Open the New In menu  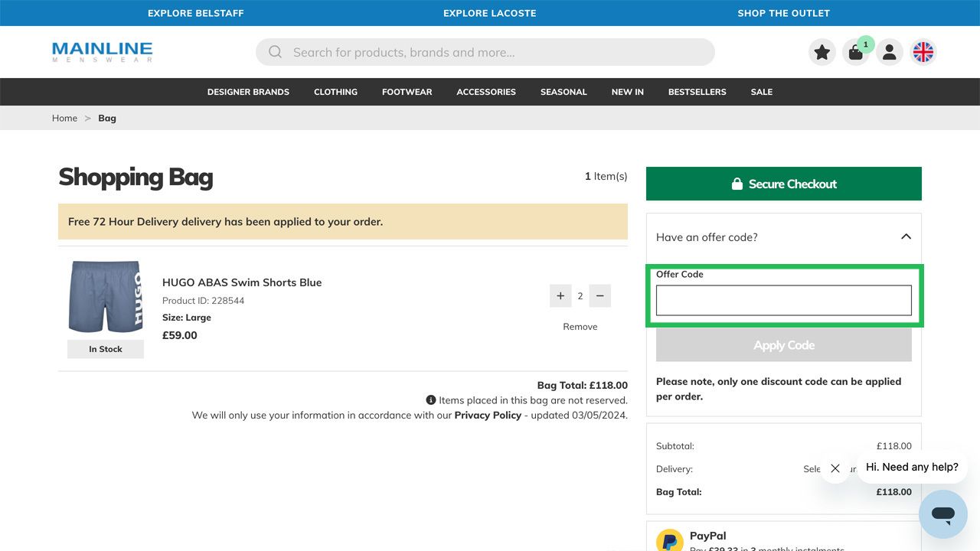pos(628,92)
